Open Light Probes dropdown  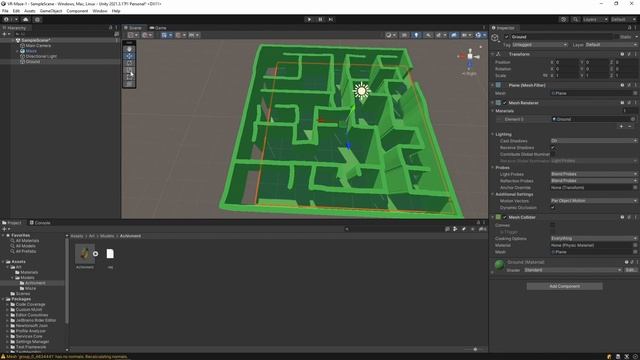click(594, 174)
